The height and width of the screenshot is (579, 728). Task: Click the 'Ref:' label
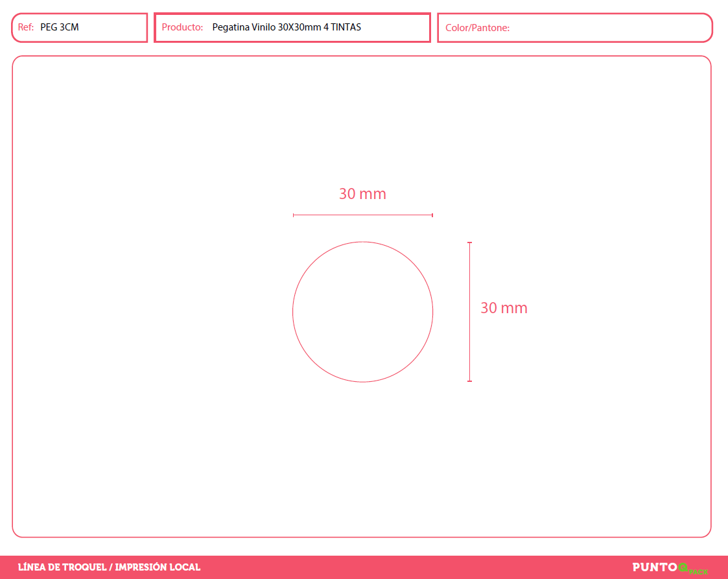[25, 27]
